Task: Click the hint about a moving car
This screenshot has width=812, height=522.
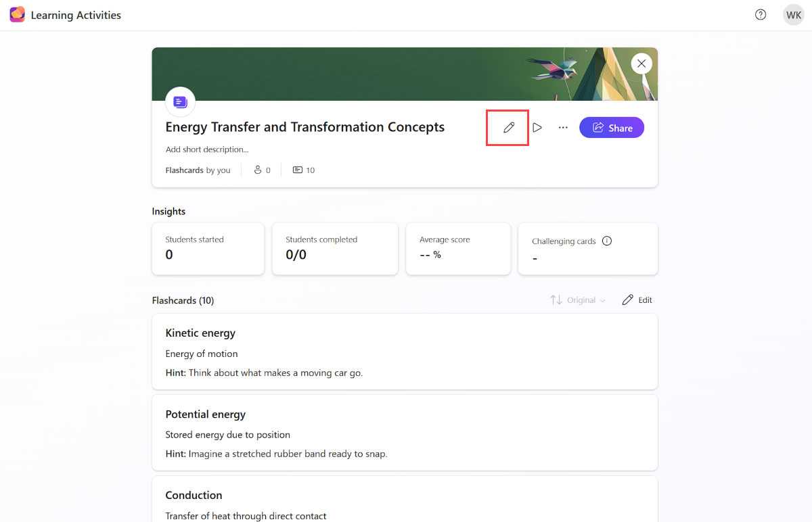Action: tap(264, 373)
